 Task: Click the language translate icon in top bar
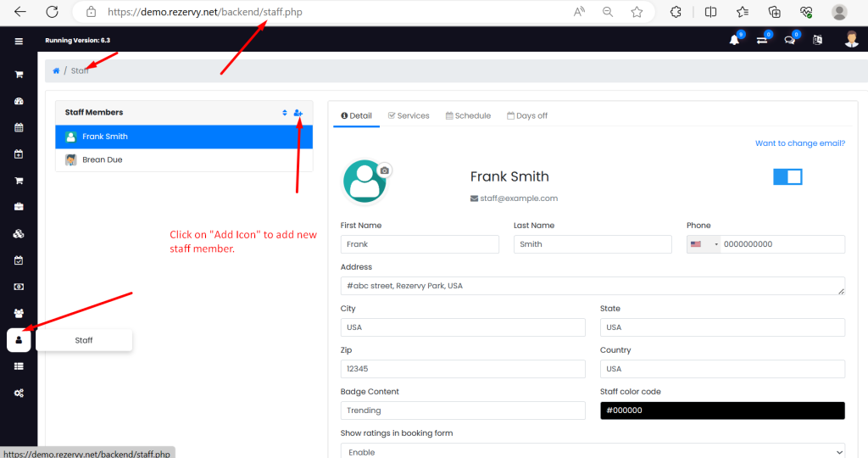(x=818, y=40)
